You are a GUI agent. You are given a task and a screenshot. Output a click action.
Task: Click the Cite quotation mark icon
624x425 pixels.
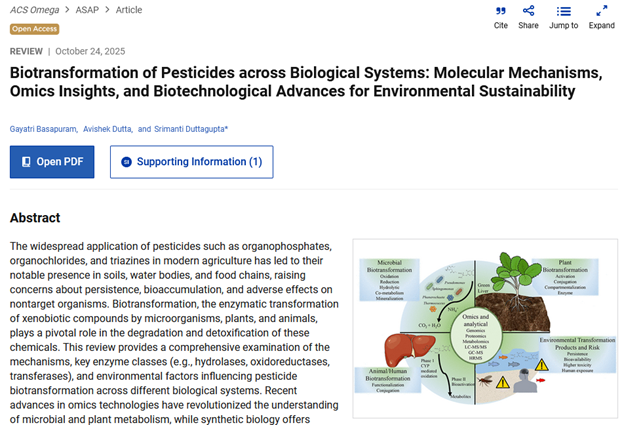(501, 12)
